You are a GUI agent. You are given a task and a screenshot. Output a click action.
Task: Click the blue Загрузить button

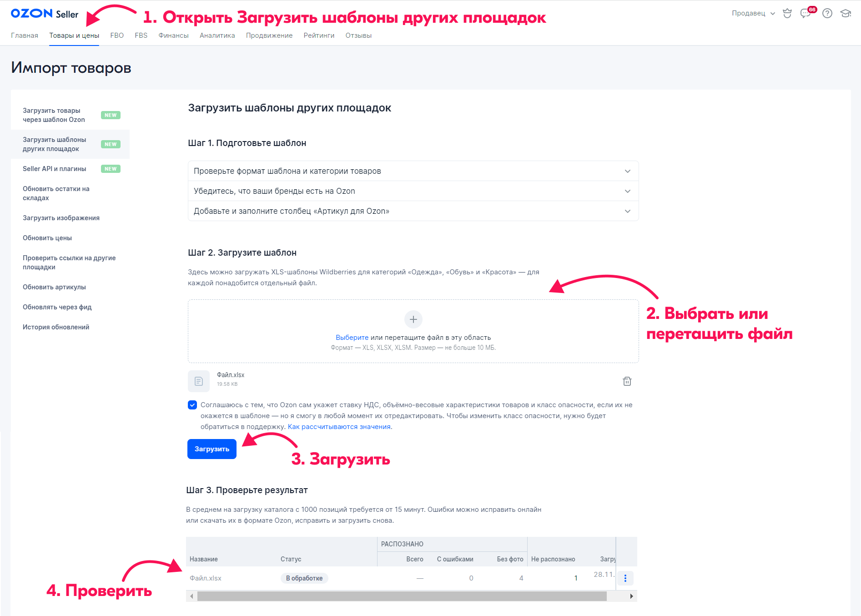212,449
